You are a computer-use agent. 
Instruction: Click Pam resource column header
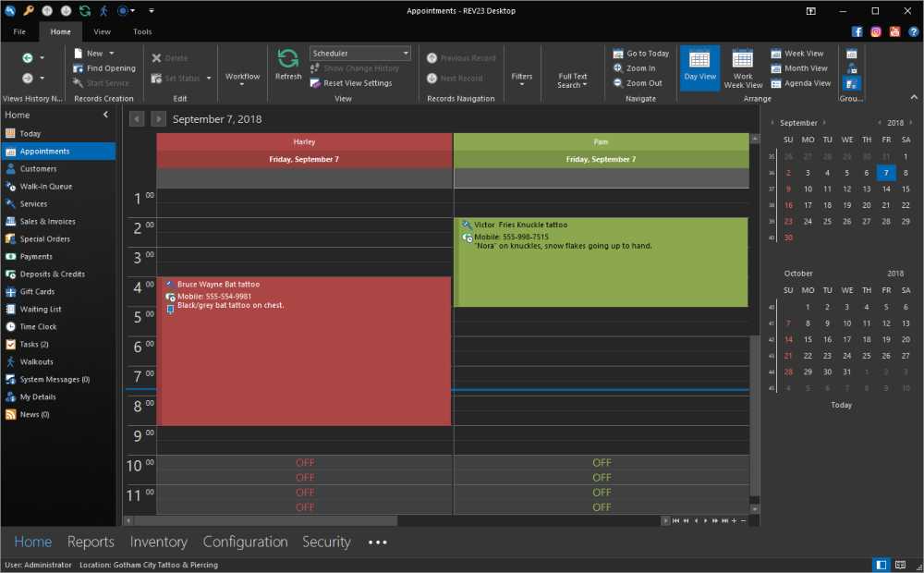coord(602,142)
